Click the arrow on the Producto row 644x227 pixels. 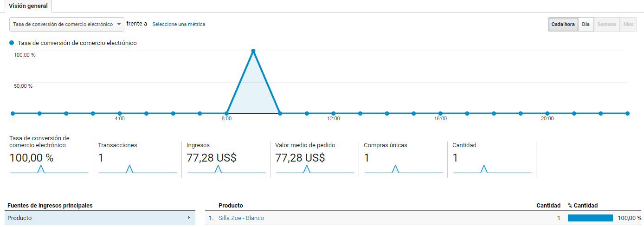tap(189, 218)
